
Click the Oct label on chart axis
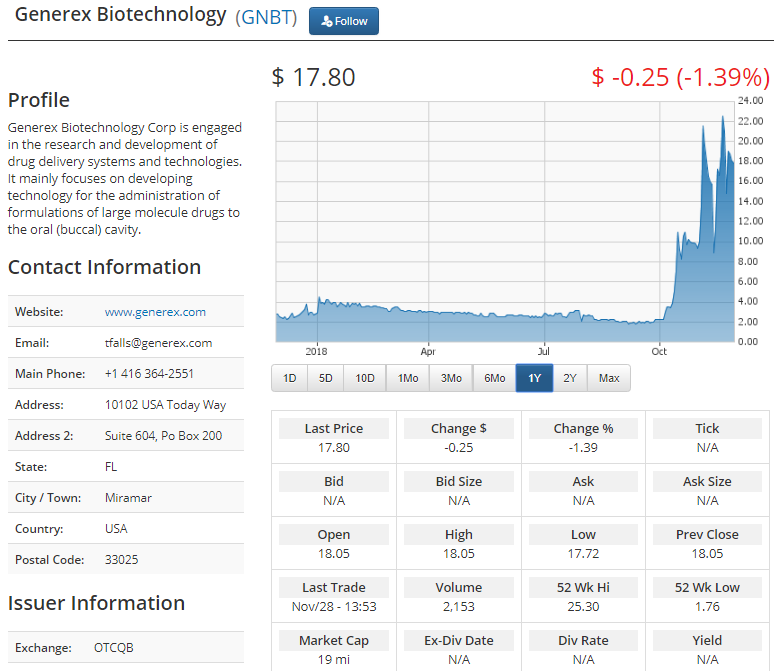click(659, 352)
